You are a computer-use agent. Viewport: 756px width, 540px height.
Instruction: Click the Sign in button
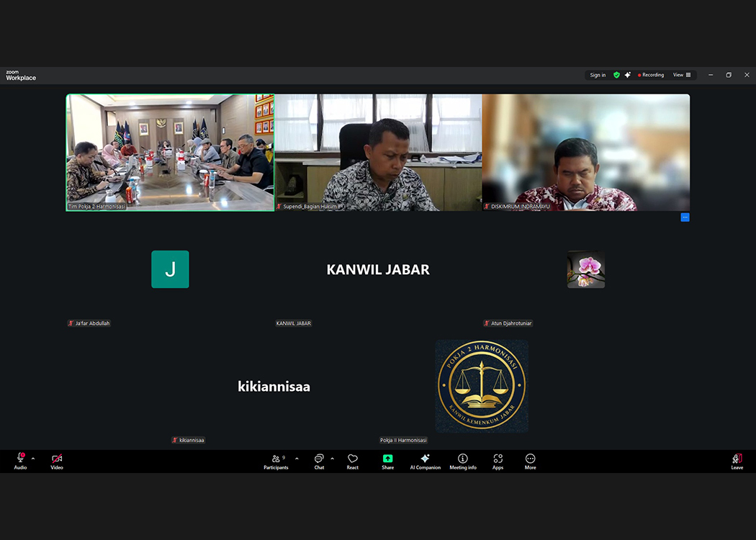click(x=598, y=75)
